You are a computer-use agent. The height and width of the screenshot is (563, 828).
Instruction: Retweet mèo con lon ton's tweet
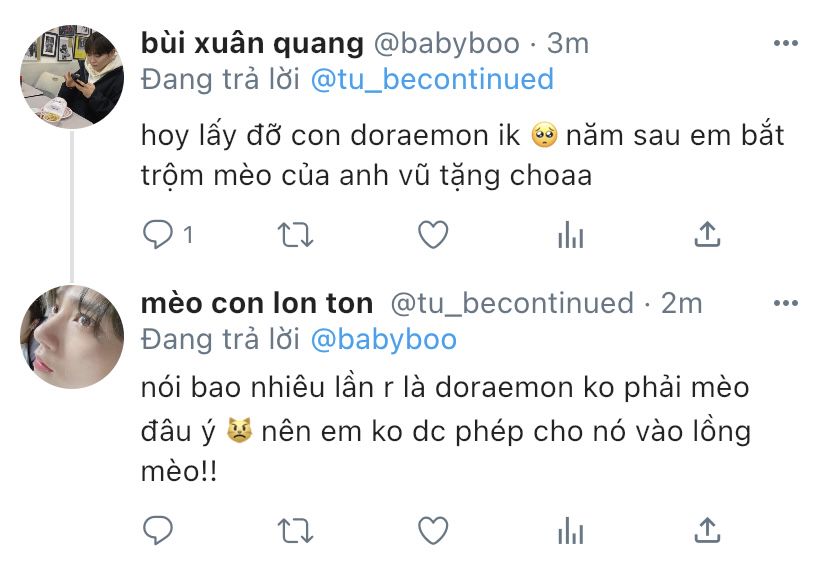pos(295,530)
